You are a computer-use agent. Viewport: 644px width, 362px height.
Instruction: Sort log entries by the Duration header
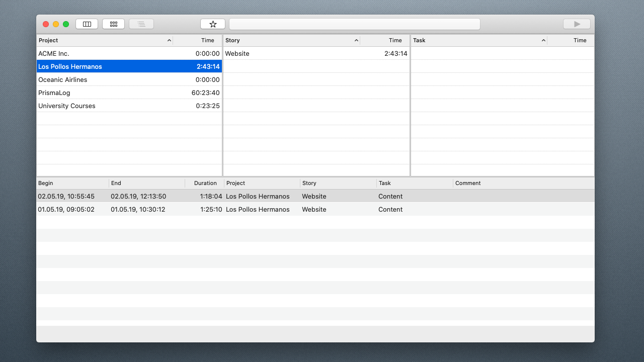(x=205, y=183)
